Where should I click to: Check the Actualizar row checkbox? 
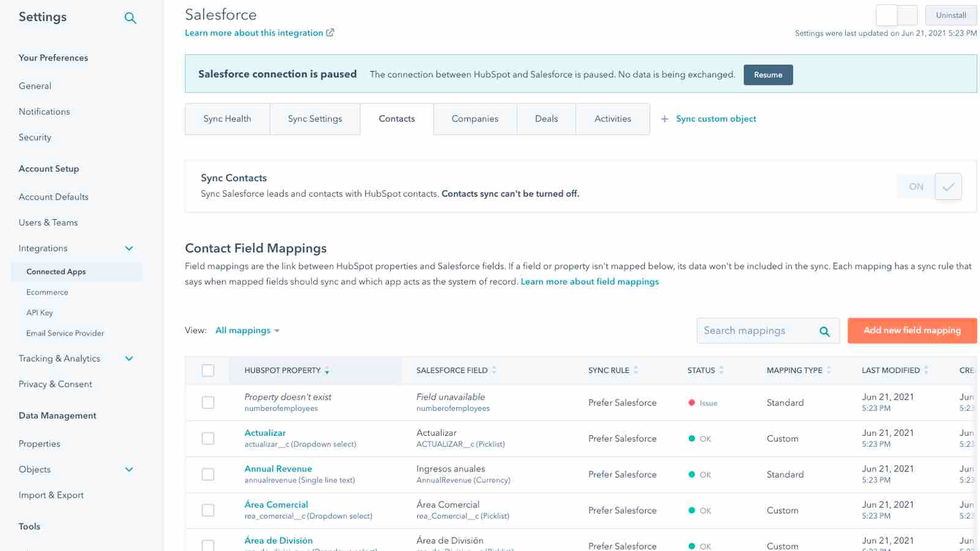(208, 438)
